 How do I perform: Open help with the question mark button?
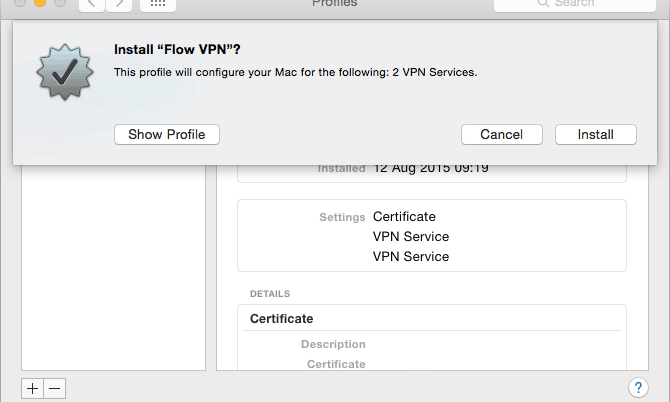click(638, 387)
